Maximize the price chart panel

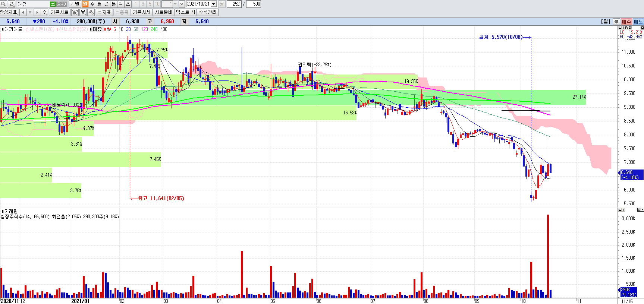(642, 28)
